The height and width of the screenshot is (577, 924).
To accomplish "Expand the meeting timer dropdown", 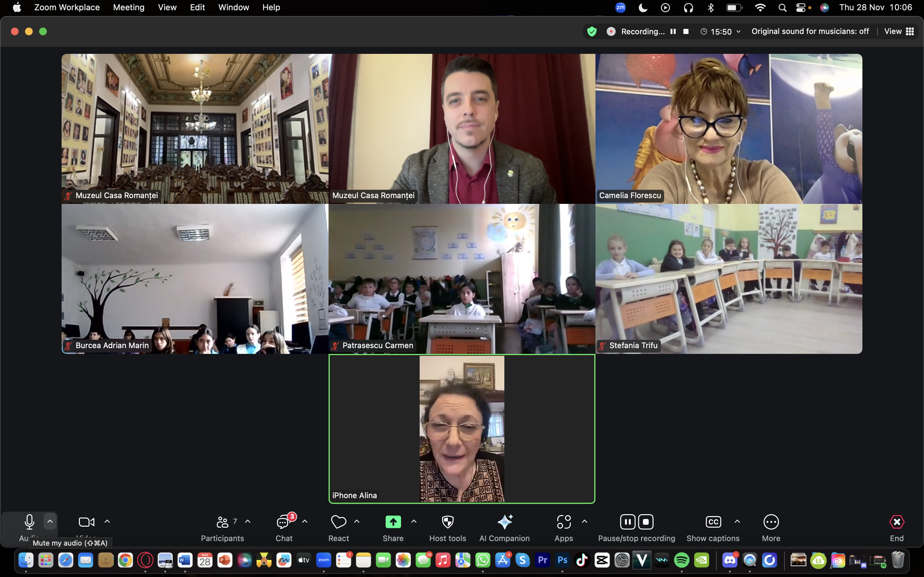I will [739, 32].
